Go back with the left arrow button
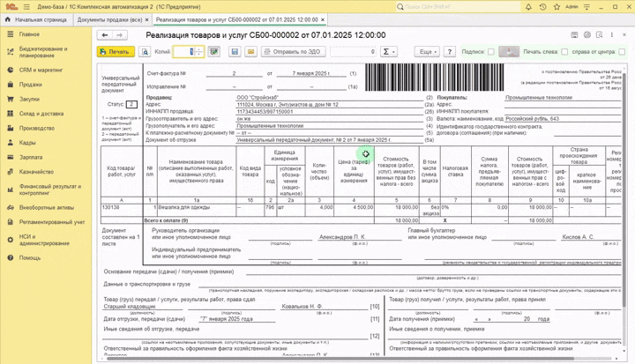The height and width of the screenshot is (364, 635). click(x=104, y=35)
